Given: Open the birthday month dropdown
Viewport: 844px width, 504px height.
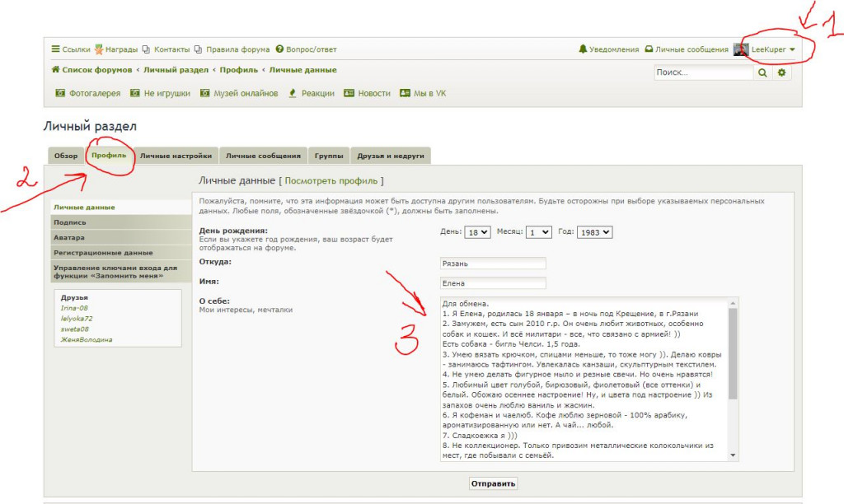Looking at the screenshot, I should [x=540, y=232].
